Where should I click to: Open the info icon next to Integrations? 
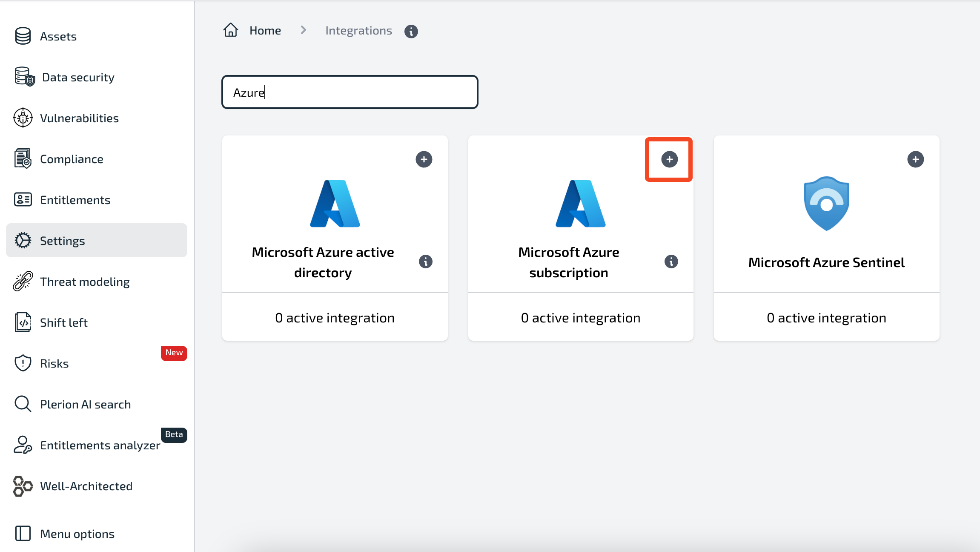click(x=411, y=31)
